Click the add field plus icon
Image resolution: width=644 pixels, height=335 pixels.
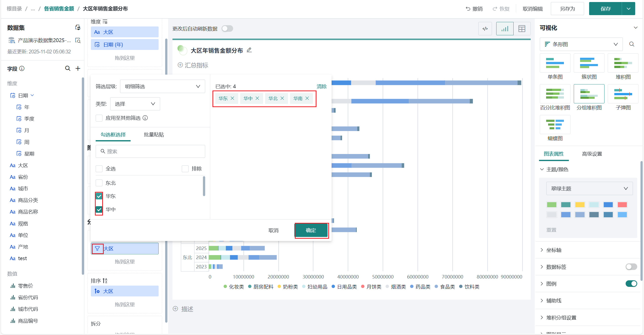(x=78, y=68)
